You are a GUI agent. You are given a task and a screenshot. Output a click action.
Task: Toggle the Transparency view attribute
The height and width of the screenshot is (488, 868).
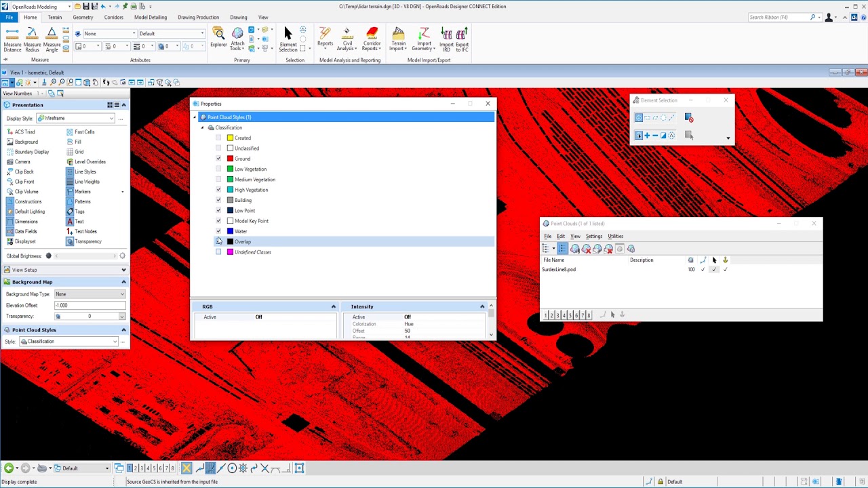click(84, 242)
